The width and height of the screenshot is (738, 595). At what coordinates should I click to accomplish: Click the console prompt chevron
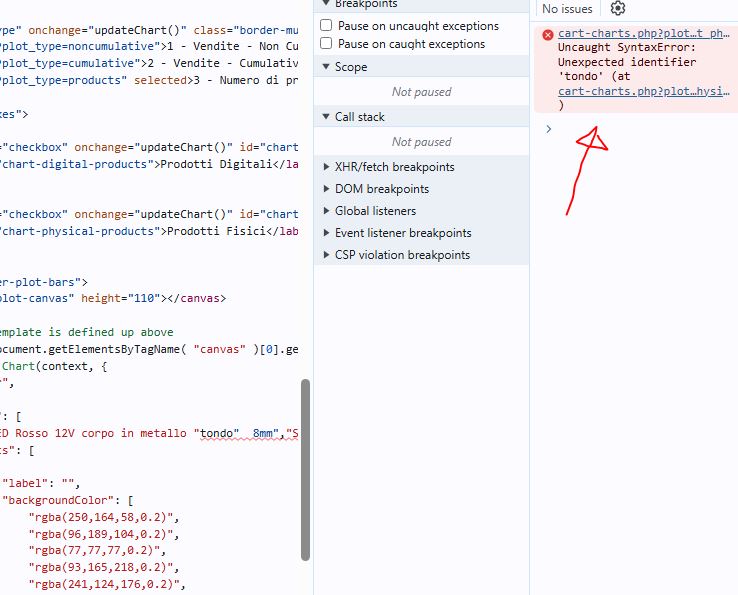click(x=548, y=129)
